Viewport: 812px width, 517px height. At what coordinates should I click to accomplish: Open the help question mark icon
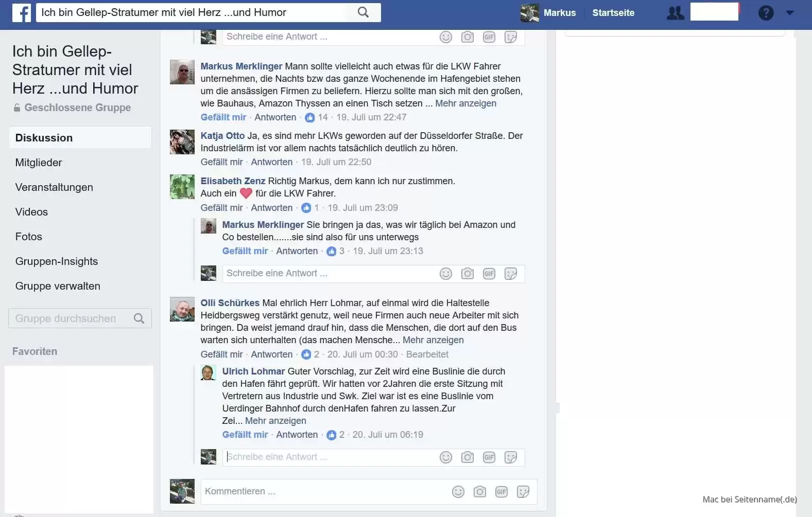click(766, 13)
